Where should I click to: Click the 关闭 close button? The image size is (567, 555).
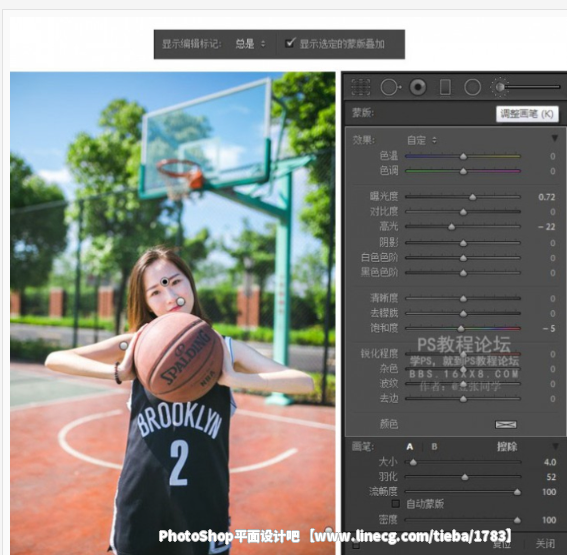coord(545,543)
